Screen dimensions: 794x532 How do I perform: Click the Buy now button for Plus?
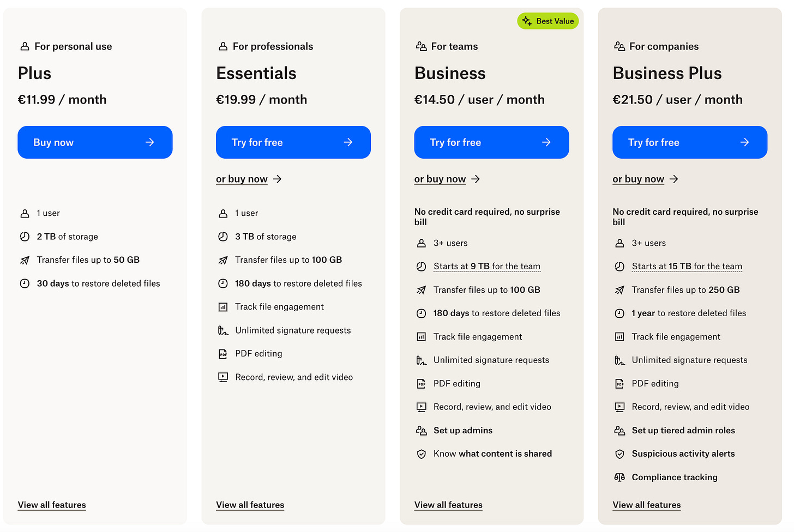(95, 142)
